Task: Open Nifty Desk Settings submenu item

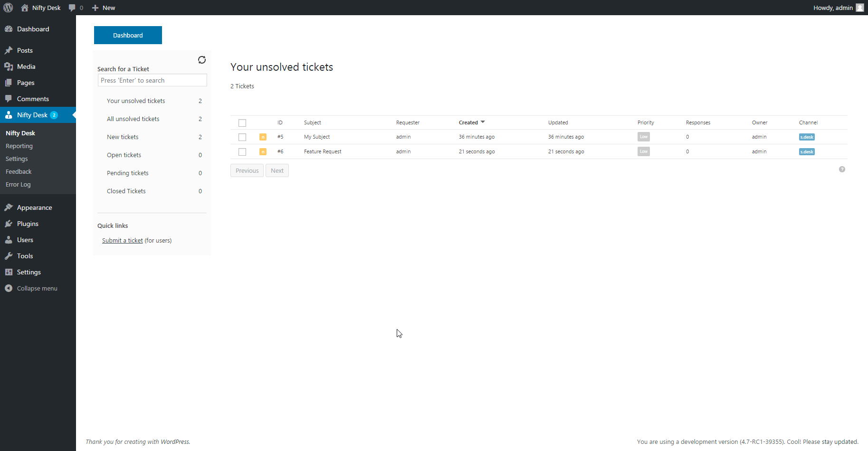Action: 17,159
